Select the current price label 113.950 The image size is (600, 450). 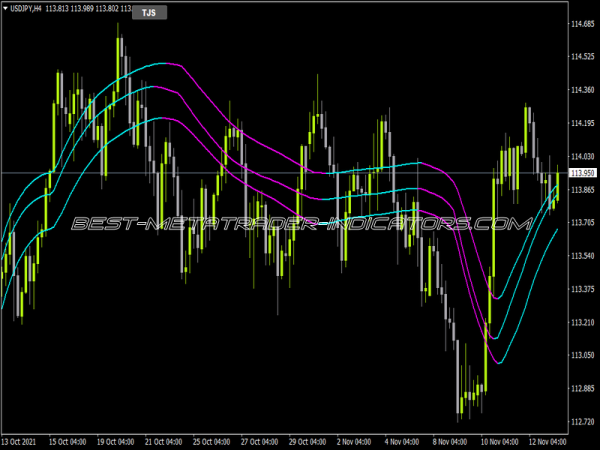pyautogui.click(x=582, y=173)
